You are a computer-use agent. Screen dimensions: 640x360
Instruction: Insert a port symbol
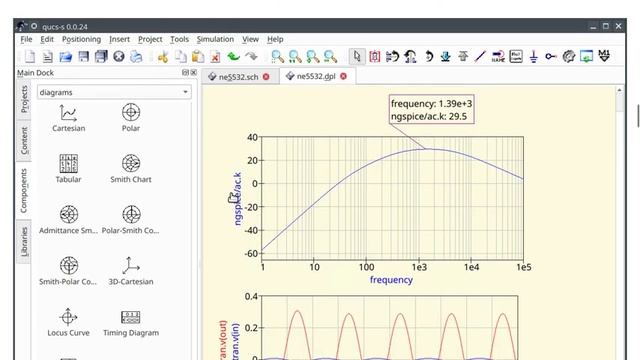[x=551, y=56]
